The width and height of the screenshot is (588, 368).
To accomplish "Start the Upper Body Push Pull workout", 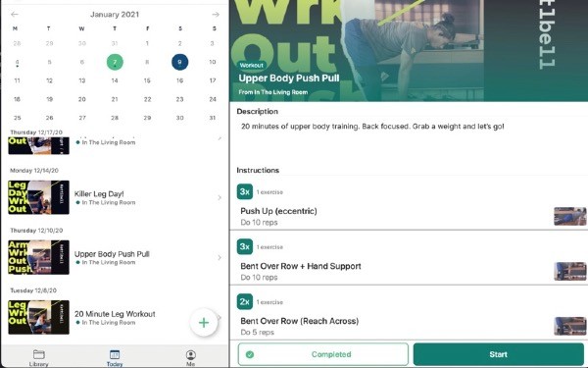I will (499, 354).
